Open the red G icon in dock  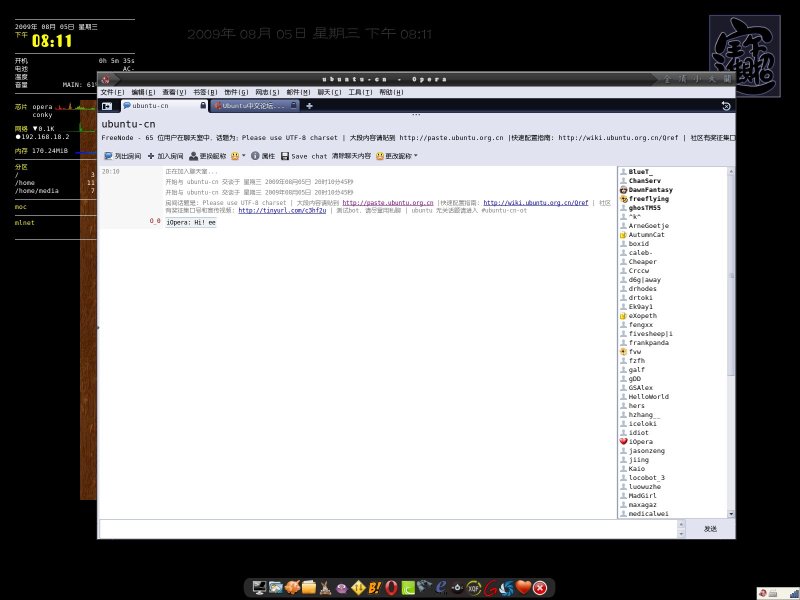pos(490,588)
